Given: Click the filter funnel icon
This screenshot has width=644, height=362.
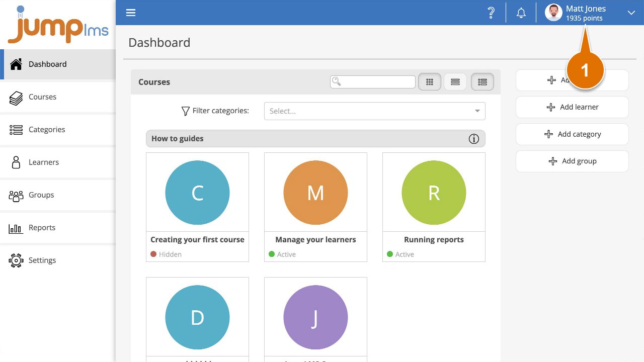Looking at the screenshot, I should pos(185,111).
